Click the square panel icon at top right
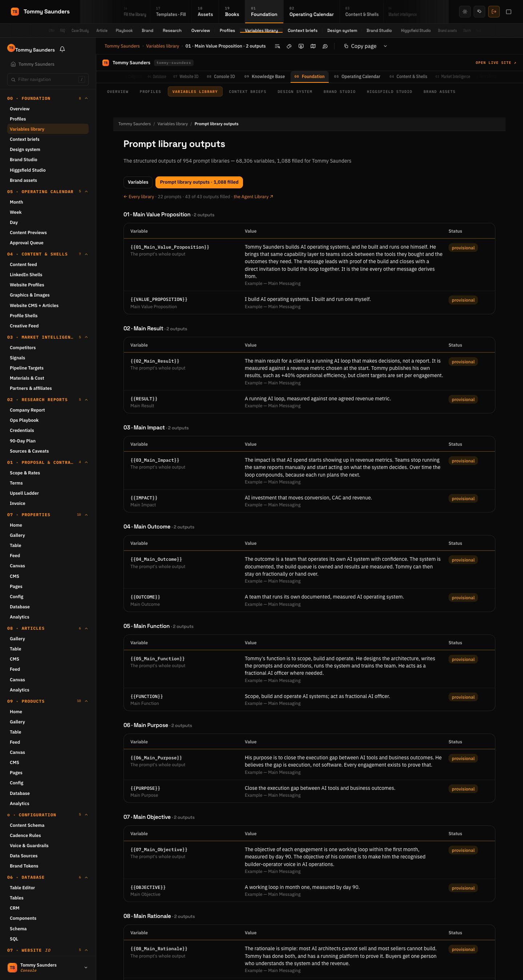The width and height of the screenshot is (523, 980). coord(508,12)
